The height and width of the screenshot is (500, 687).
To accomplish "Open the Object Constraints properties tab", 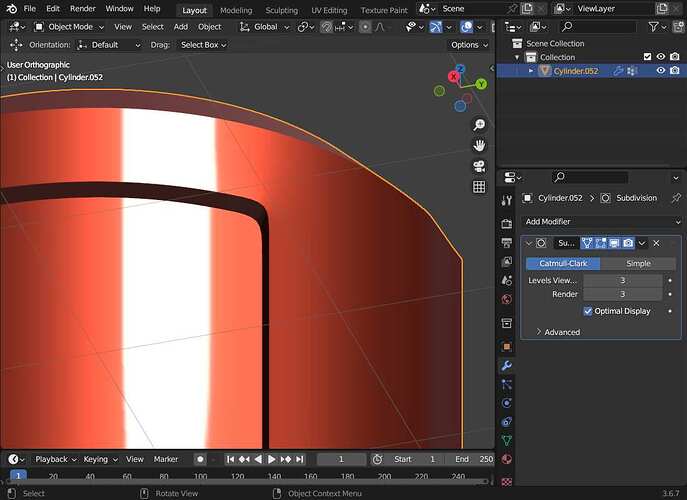I will click(x=506, y=422).
